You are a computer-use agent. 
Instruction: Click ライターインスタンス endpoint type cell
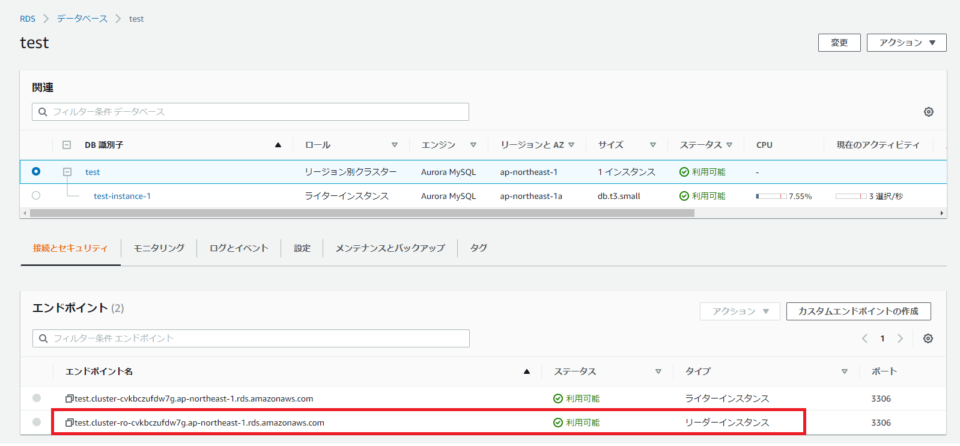pyautogui.click(x=727, y=398)
